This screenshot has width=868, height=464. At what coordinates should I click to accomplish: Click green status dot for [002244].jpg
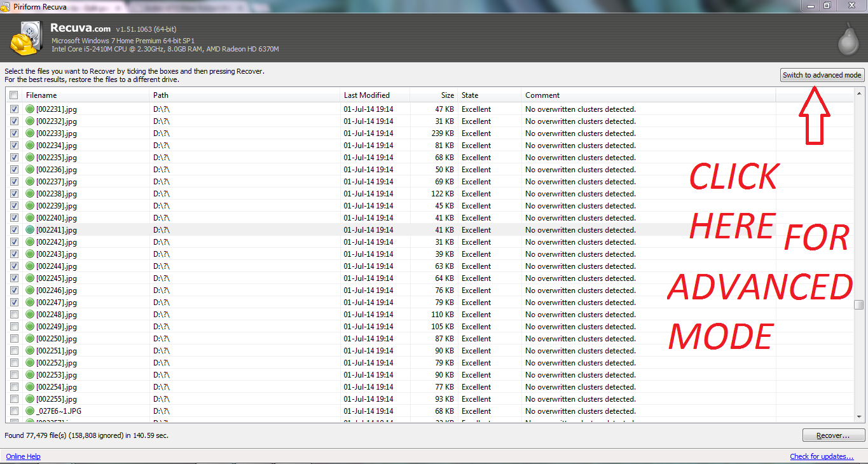(x=30, y=266)
